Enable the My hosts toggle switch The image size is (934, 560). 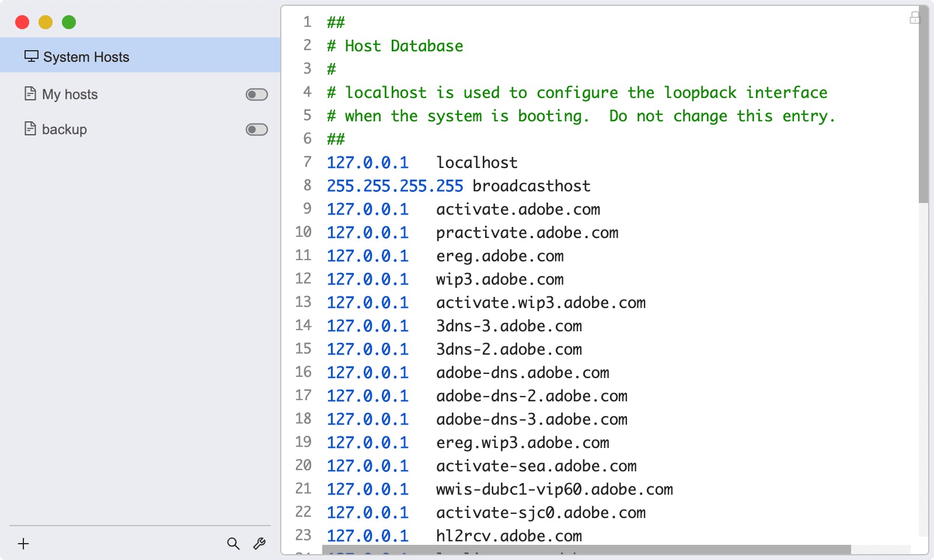[256, 94]
